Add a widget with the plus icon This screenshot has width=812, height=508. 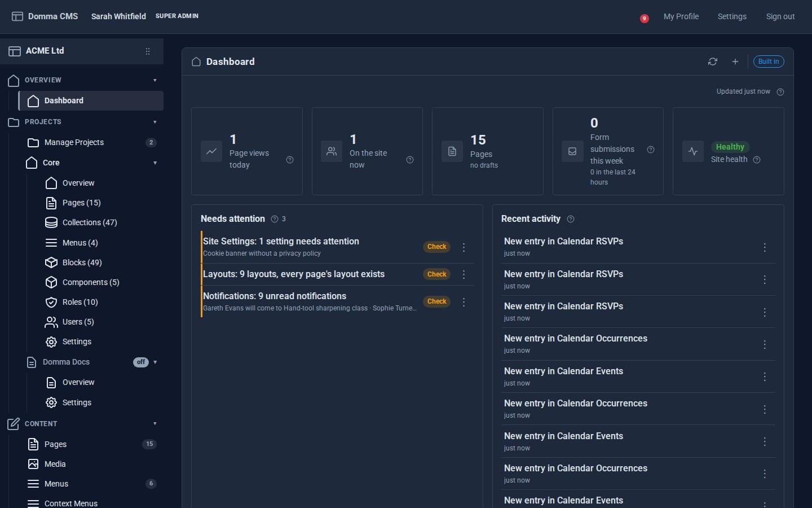coord(735,62)
